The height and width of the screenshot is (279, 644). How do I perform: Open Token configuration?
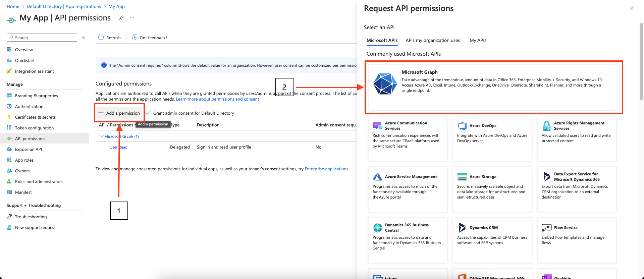34,128
